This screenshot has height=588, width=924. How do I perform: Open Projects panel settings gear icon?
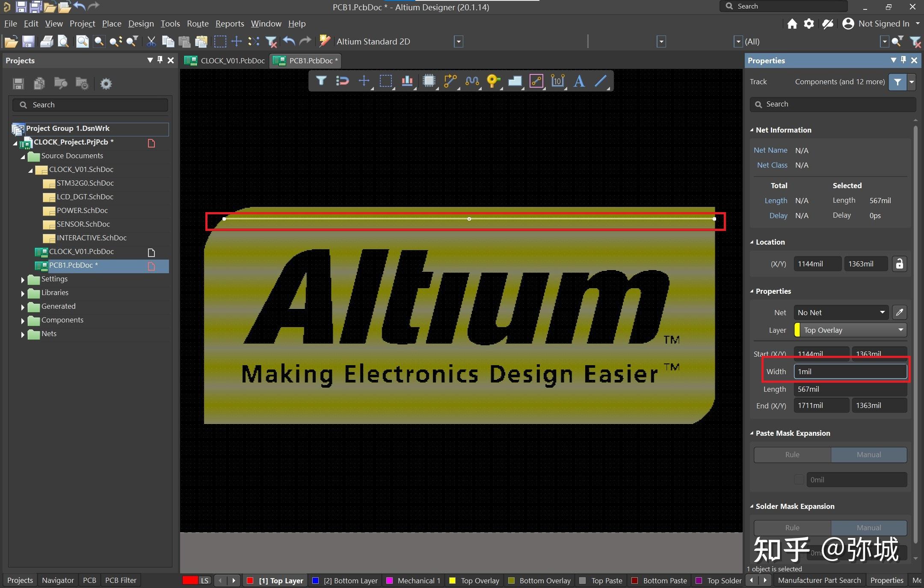[106, 83]
